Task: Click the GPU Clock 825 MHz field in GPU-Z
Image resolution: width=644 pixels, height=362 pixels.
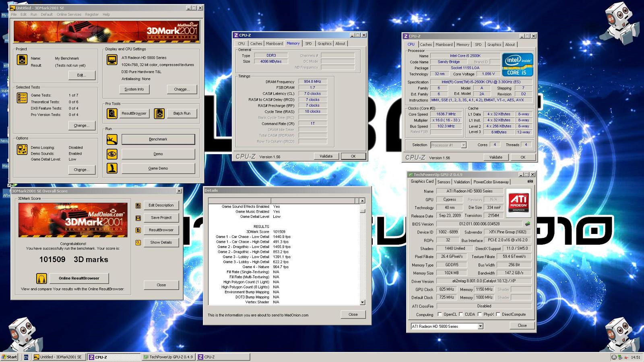Action: [x=447, y=290]
